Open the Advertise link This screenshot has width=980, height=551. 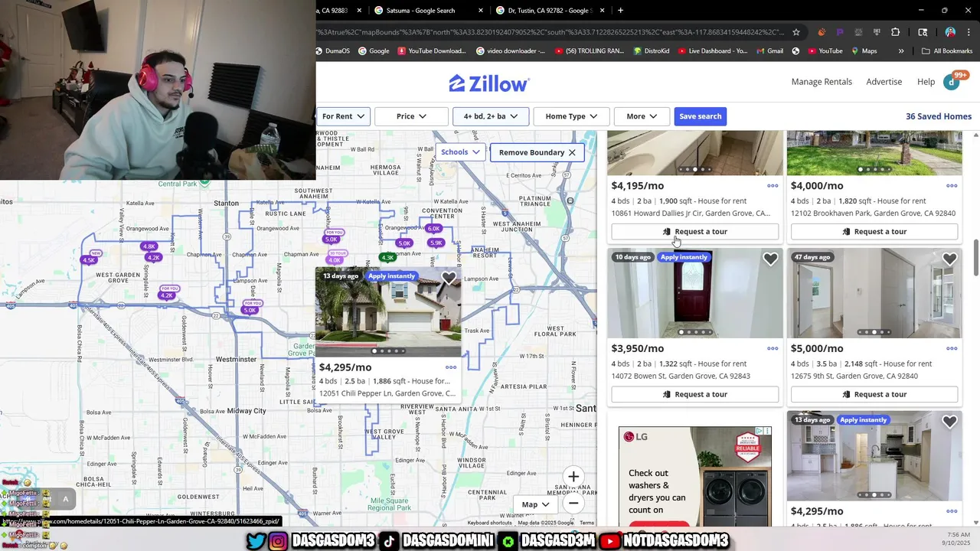[x=884, y=82]
